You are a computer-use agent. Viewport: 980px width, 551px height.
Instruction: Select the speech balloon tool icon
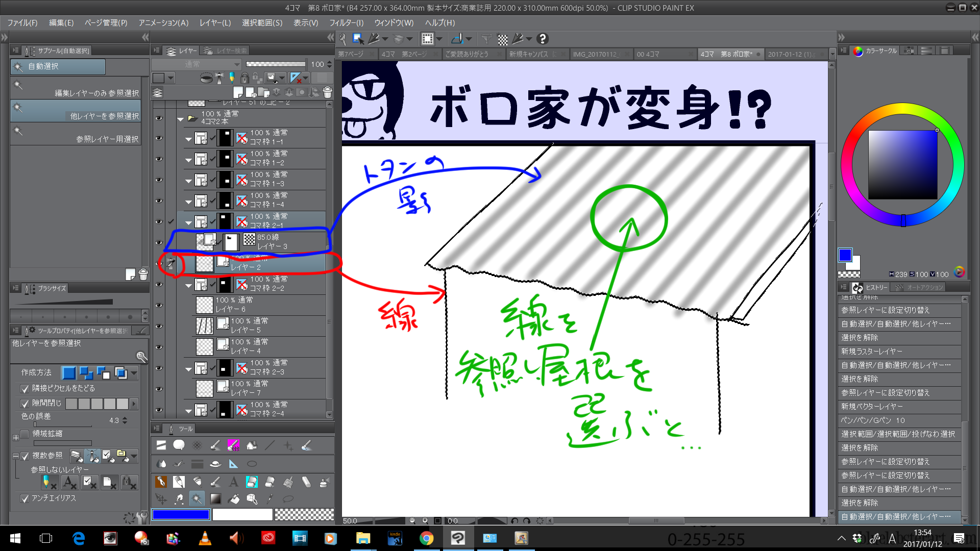pyautogui.click(x=179, y=445)
